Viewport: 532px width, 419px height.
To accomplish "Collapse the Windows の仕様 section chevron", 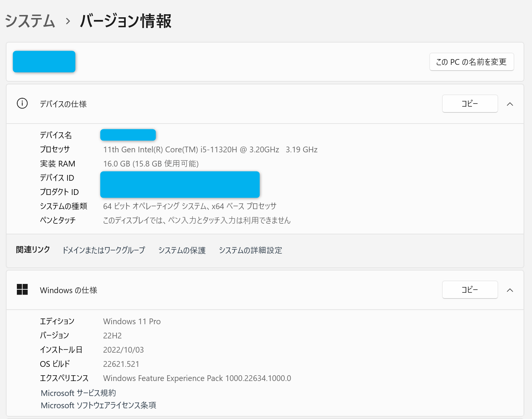I will point(510,290).
